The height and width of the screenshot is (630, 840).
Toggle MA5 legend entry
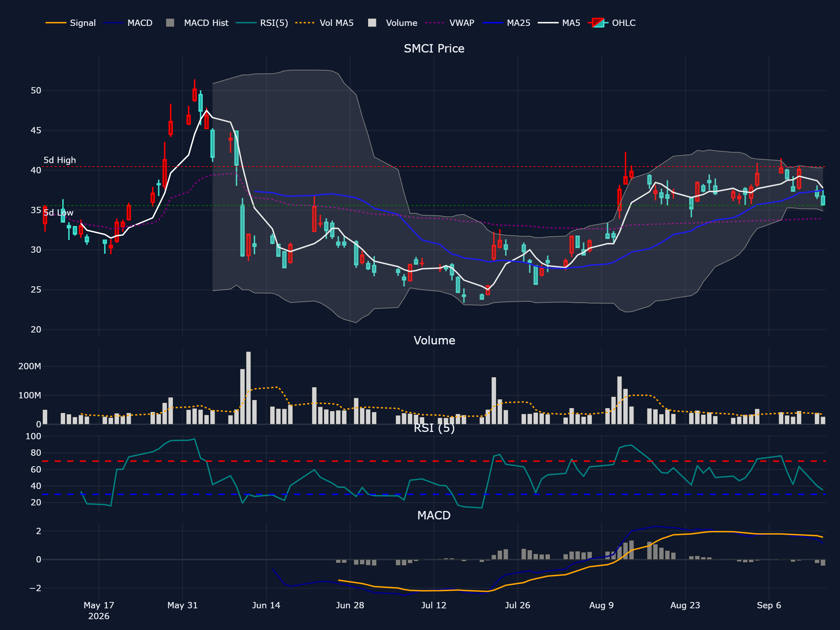(559, 23)
